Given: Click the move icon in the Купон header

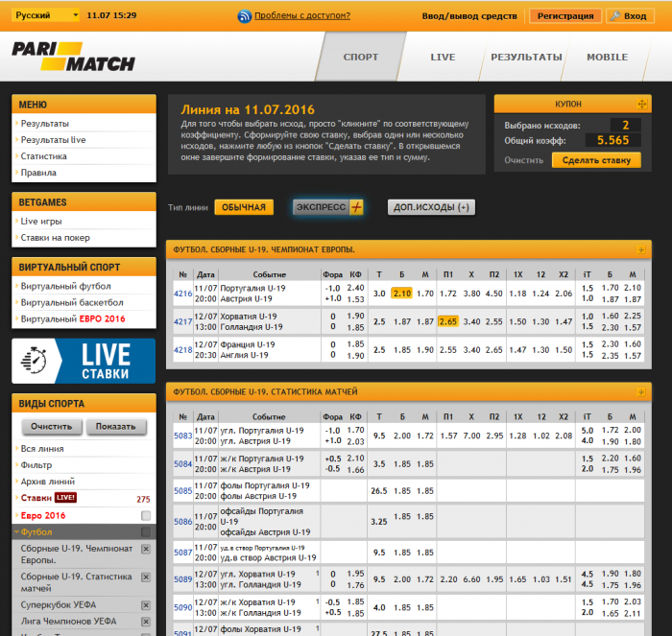Looking at the screenshot, I should point(642,104).
